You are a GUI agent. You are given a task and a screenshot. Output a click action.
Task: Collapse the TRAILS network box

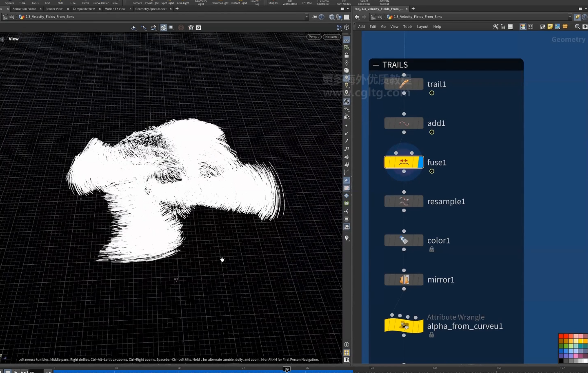click(376, 65)
